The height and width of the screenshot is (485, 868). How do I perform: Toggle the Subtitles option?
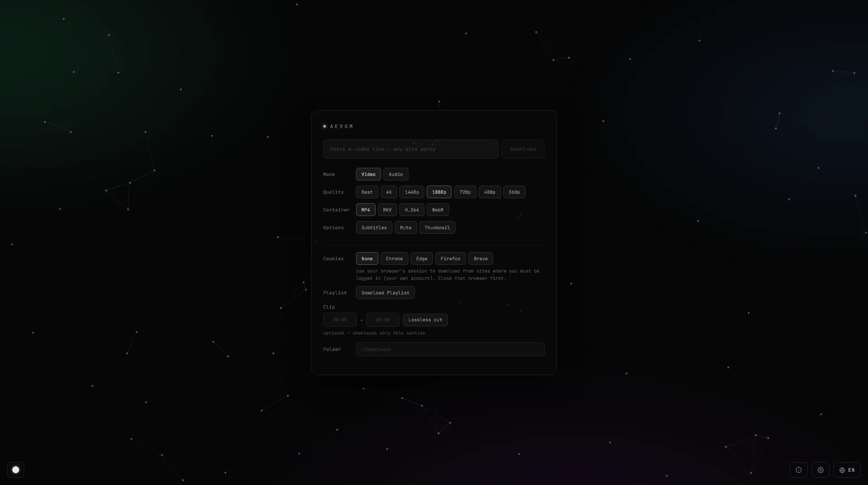click(374, 227)
